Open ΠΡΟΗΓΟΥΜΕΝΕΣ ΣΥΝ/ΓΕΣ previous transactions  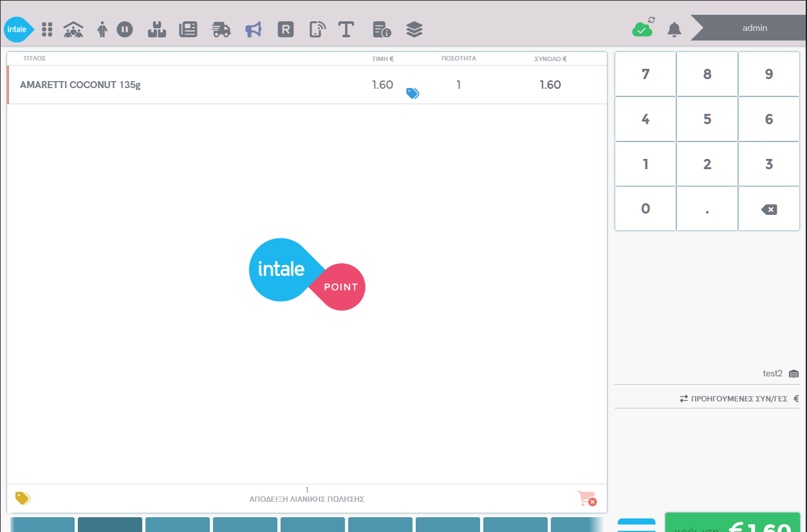739,399
